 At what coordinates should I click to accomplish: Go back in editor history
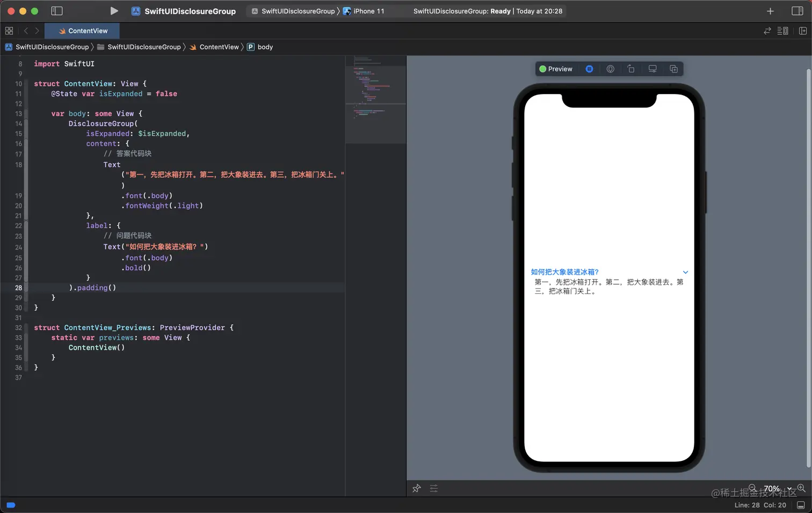pyautogui.click(x=26, y=31)
